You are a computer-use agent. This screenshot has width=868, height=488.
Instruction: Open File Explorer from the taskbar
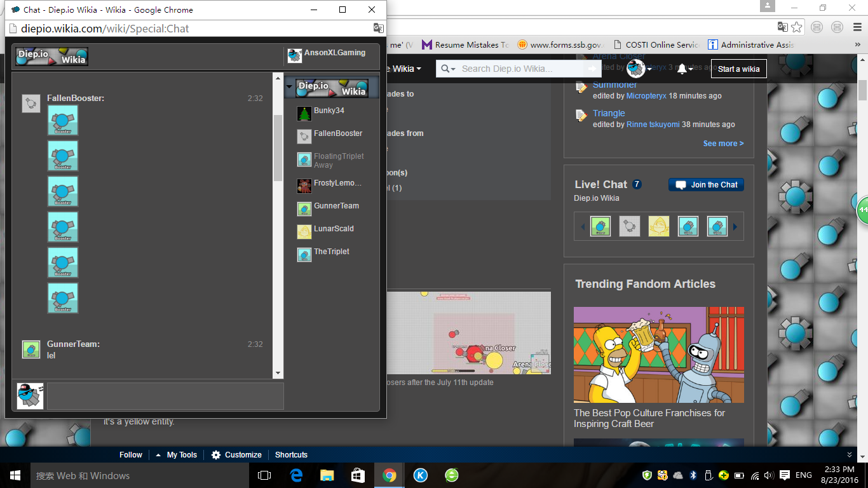tap(327, 475)
